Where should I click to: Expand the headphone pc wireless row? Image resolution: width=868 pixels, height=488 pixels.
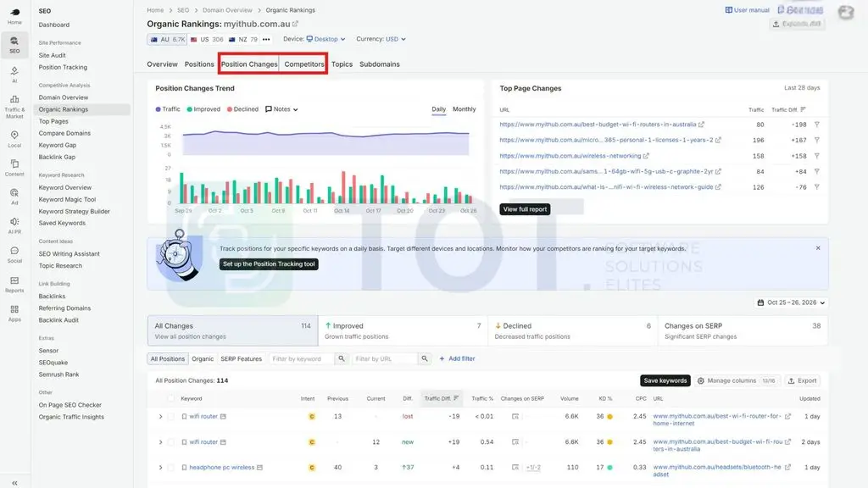(160, 468)
